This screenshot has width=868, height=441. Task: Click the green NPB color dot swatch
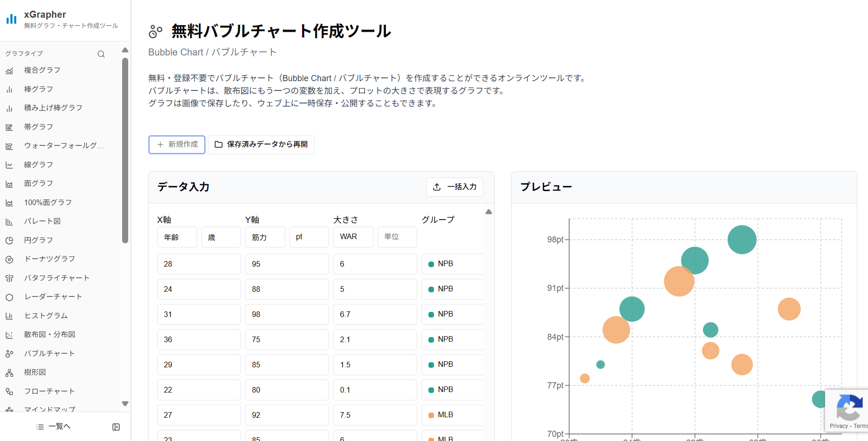pyautogui.click(x=431, y=264)
